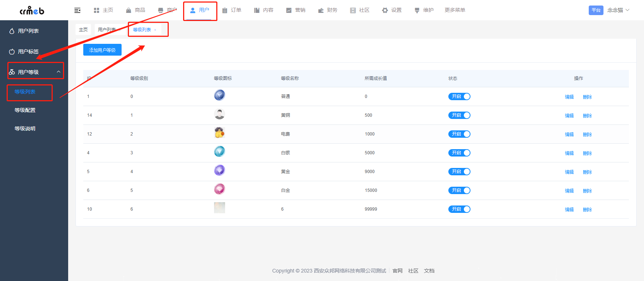
Task: Toggle status switch for 99999 growth row
Action: [459, 209]
